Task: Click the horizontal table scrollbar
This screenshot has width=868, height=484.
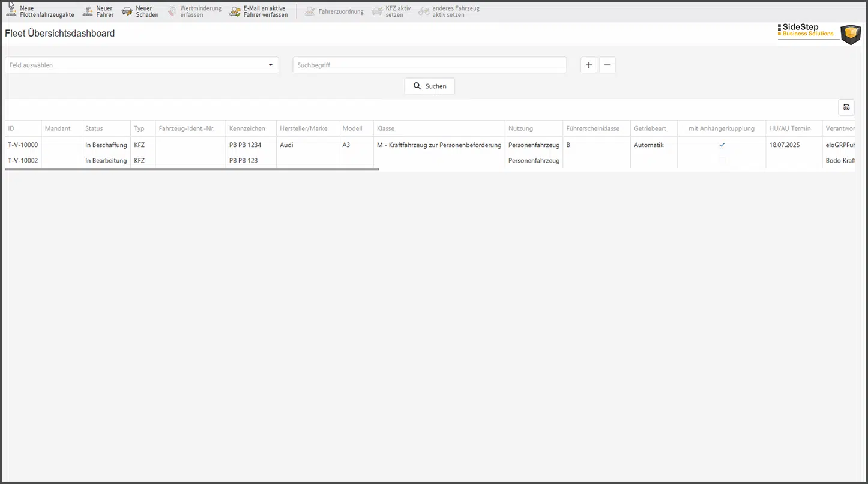Action: pos(192,169)
